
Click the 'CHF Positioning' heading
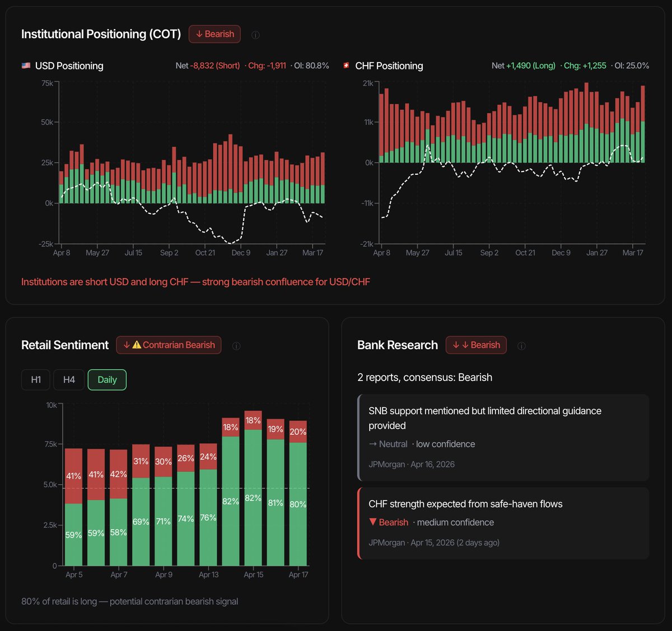click(x=389, y=66)
